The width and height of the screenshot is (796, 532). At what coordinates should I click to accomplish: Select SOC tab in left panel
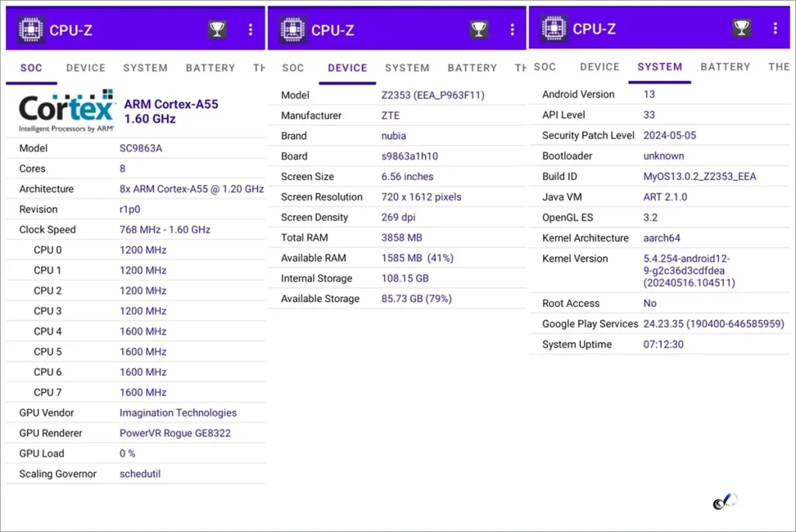(x=31, y=68)
